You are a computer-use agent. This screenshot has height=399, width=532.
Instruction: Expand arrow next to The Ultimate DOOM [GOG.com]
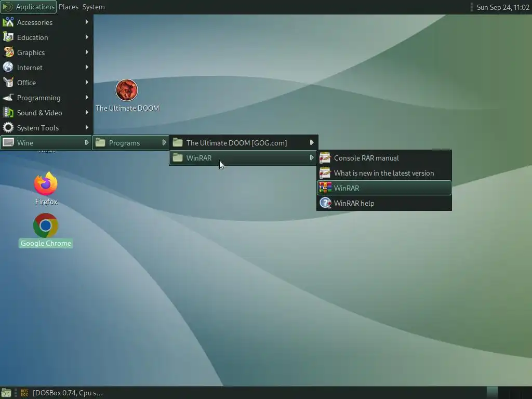point(312,142)
